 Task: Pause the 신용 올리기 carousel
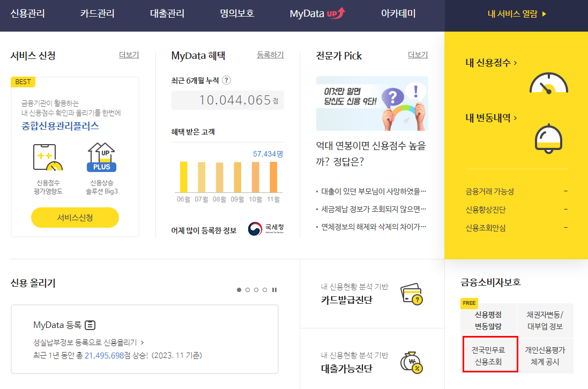coord(274,290)
